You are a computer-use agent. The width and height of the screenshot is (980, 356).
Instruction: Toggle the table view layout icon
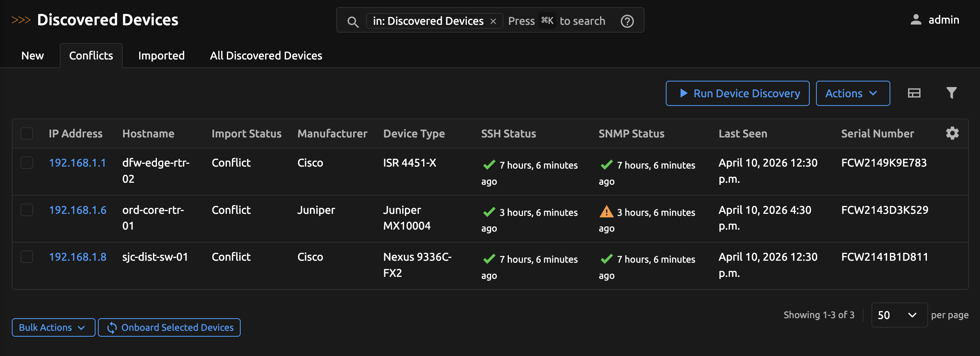pos(914,93)
